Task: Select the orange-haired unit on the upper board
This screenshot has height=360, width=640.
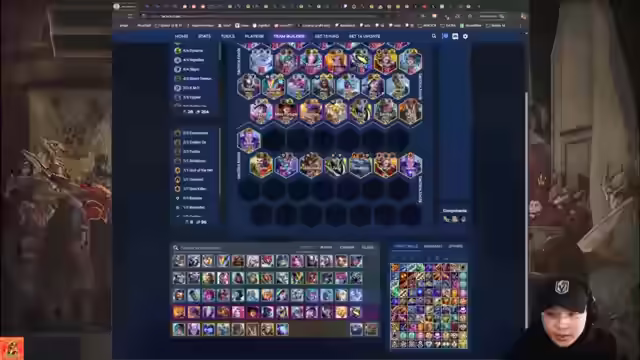Action: pos(336,62)
